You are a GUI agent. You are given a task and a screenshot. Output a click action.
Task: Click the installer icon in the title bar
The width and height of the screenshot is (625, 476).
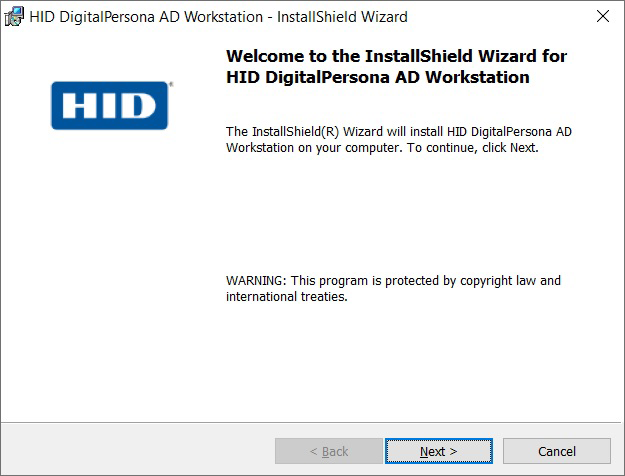click(14, 17)
